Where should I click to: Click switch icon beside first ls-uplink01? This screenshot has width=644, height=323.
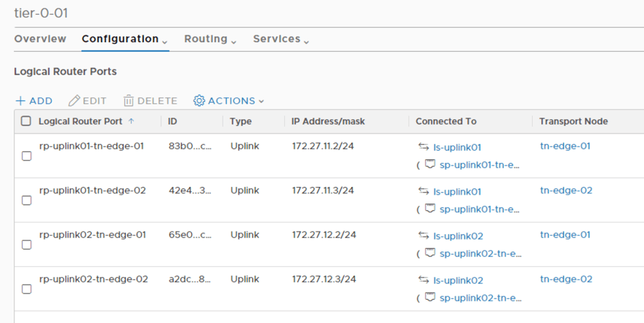click(423, 147)
